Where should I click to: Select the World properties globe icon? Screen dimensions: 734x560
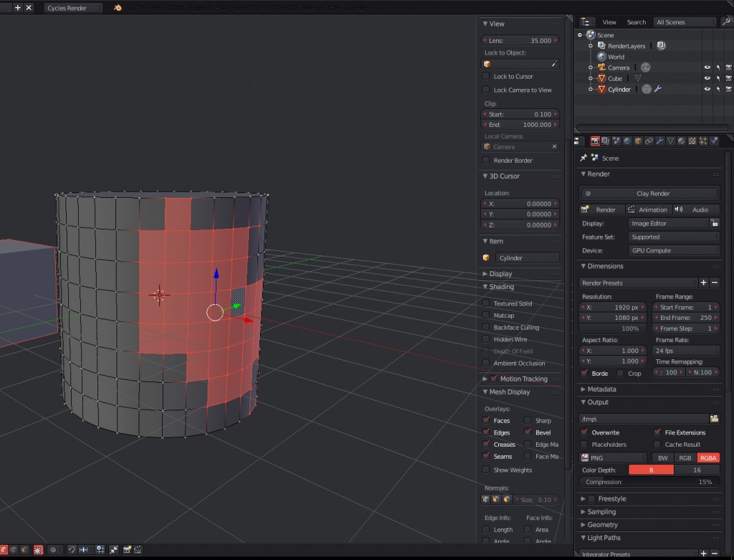pos(626,141)
